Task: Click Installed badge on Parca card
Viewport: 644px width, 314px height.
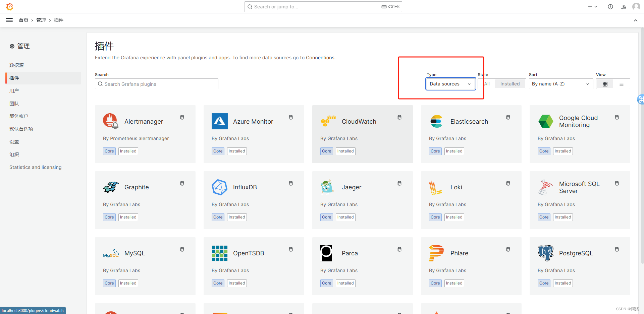Action: tap(345, 283)
